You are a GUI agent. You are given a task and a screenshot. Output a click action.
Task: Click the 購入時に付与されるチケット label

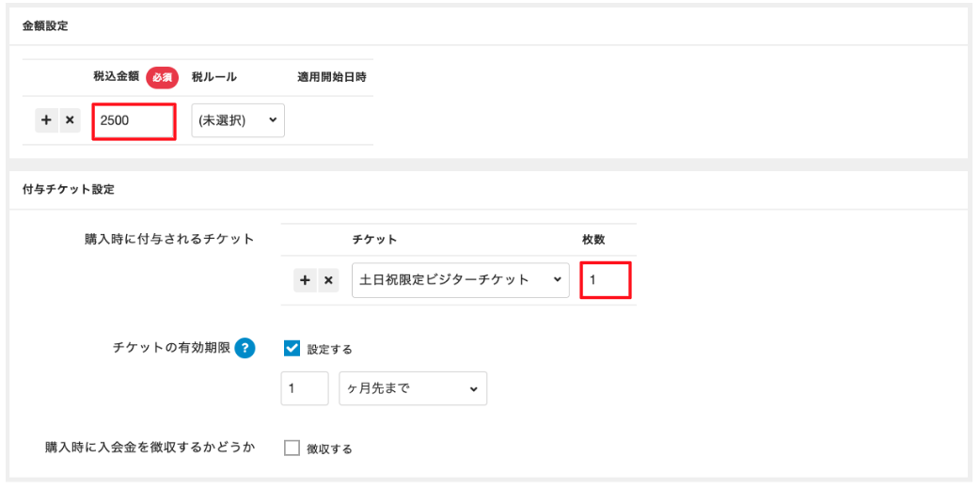[x=169, y=240]
